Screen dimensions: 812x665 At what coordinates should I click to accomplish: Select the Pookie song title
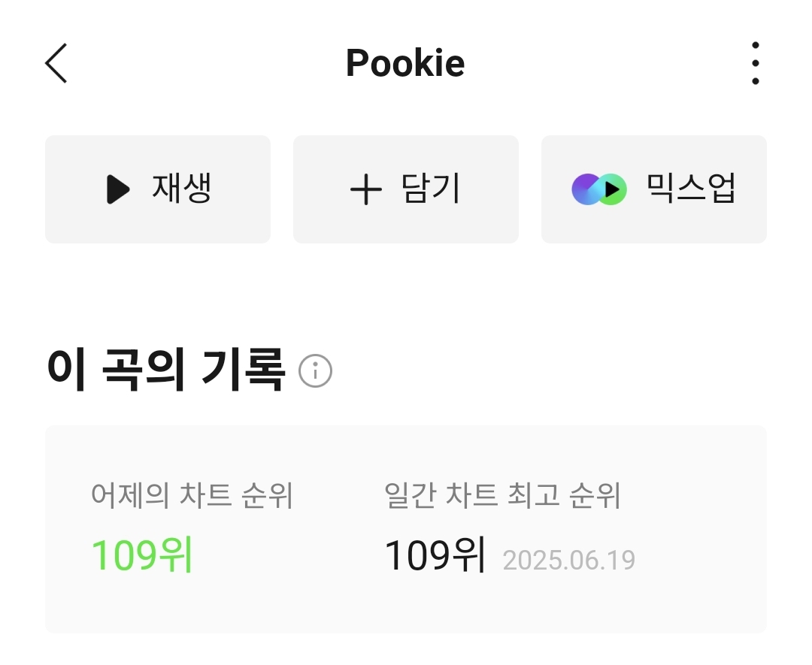(x=405, y=63)
